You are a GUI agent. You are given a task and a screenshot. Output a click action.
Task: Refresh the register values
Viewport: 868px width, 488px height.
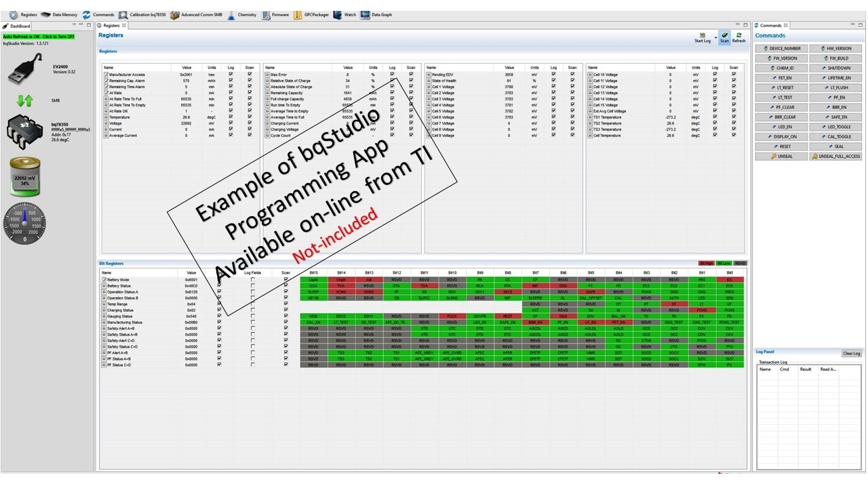[738, 37]
